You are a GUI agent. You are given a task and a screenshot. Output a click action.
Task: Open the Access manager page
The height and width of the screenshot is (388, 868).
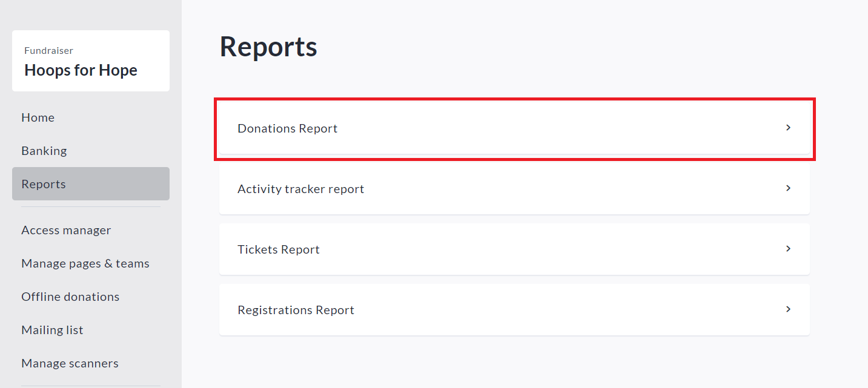pos(66,230)
